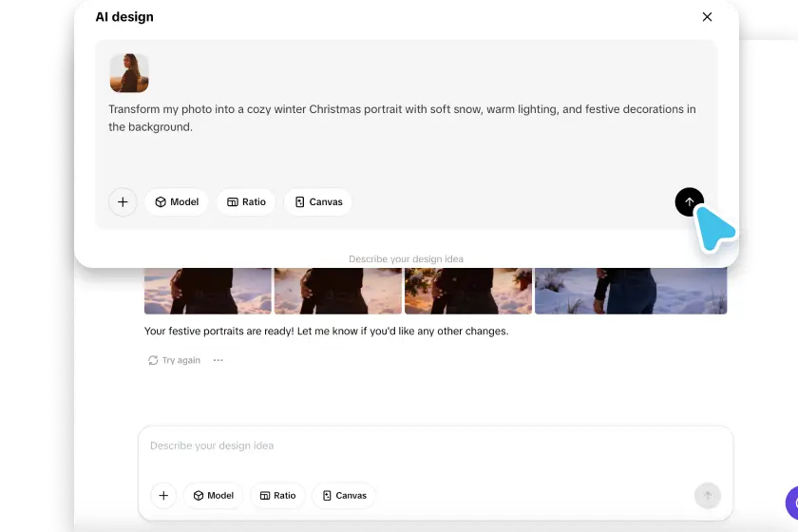Screen dimensions: 798x532
Task: Open the first generated winter portrait
Action: (208, 291)
